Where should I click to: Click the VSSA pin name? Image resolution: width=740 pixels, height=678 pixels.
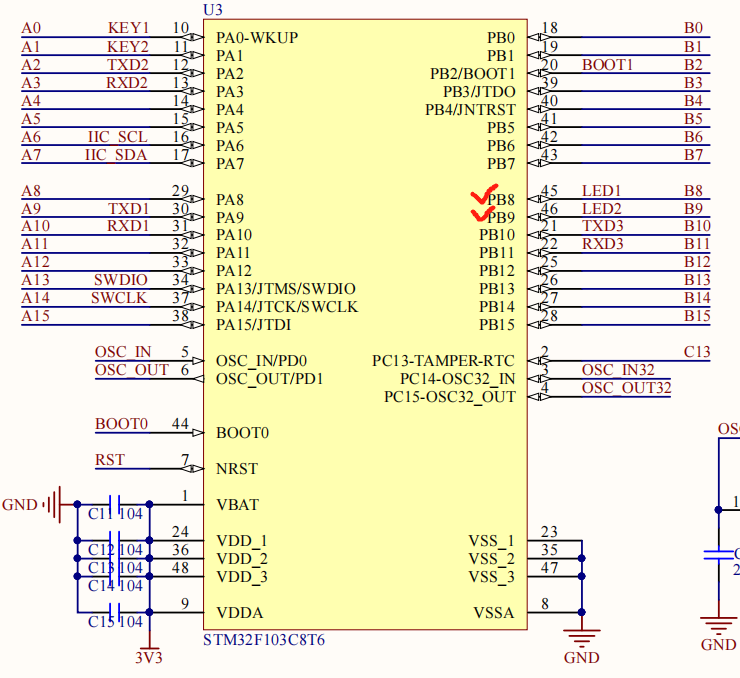pos(494,613)
